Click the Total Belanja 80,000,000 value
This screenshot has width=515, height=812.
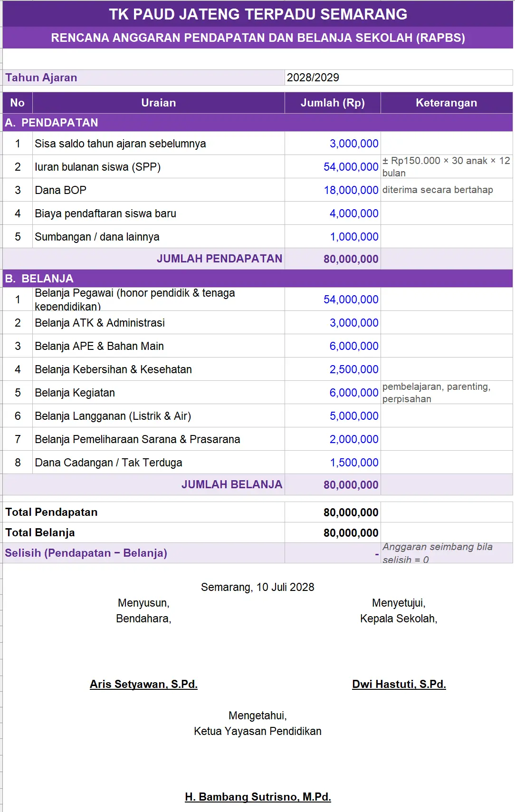[333, 532]
